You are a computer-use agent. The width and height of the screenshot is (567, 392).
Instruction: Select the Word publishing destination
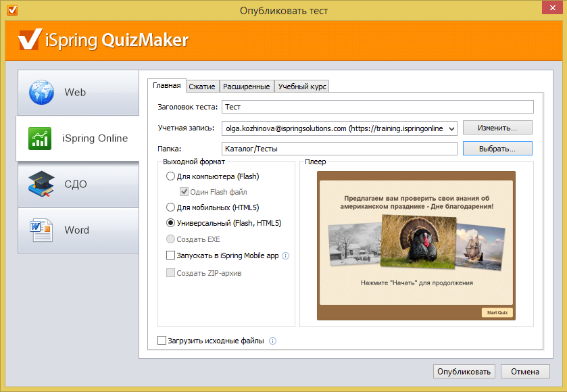pos(78,230)
